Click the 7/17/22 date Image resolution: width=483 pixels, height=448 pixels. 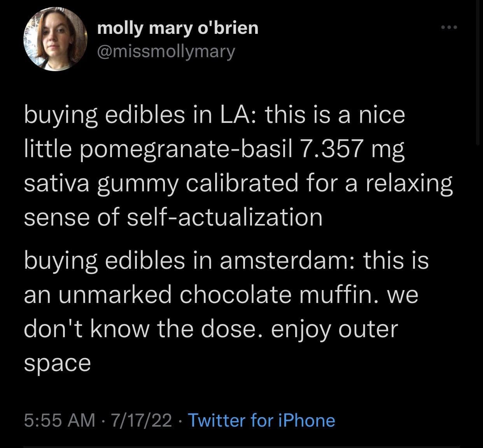(141, 420)
